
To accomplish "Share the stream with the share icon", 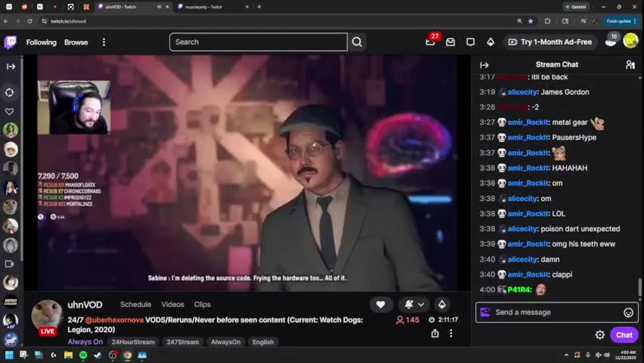I will click(435, 333).
